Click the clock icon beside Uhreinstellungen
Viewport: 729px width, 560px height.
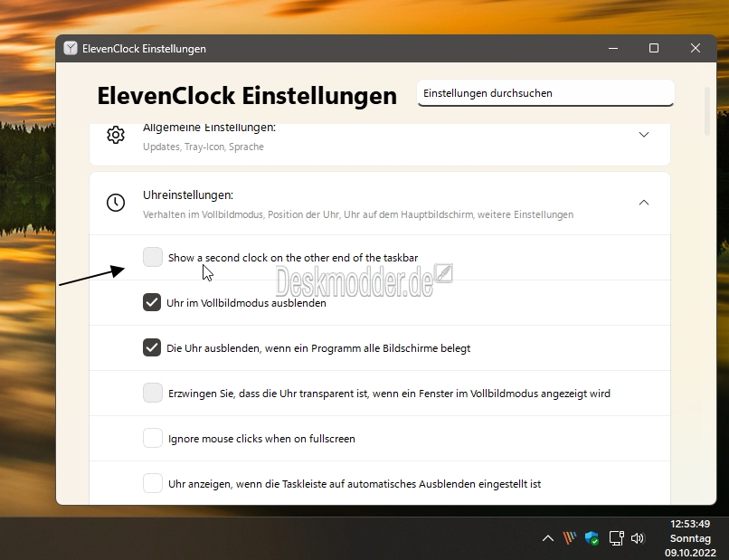click(116, 203)
